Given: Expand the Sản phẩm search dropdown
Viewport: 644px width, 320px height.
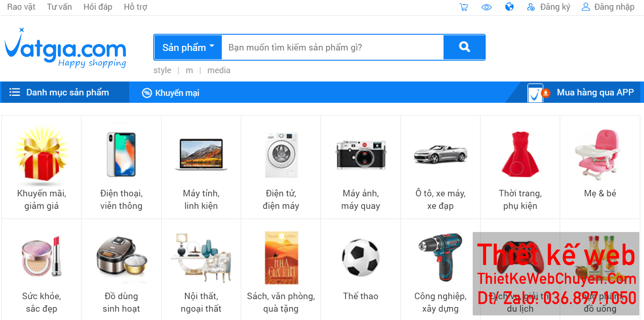Looking at the screenshot, I should coord(188,47).
